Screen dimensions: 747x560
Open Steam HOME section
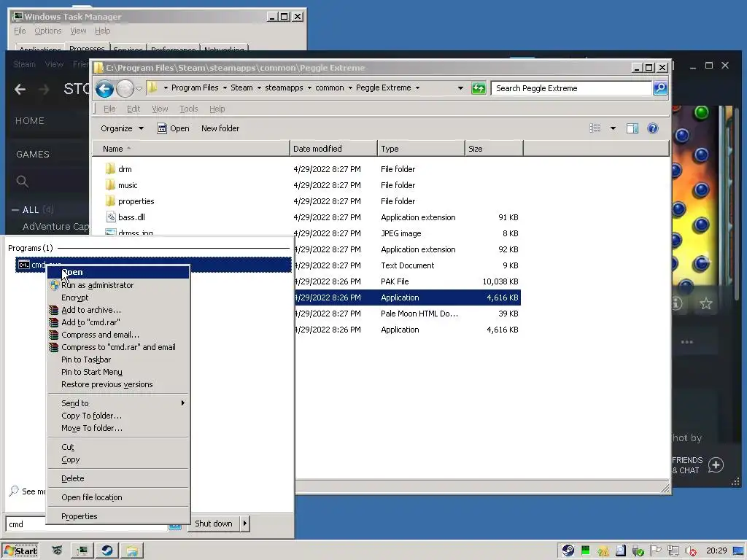29,121
